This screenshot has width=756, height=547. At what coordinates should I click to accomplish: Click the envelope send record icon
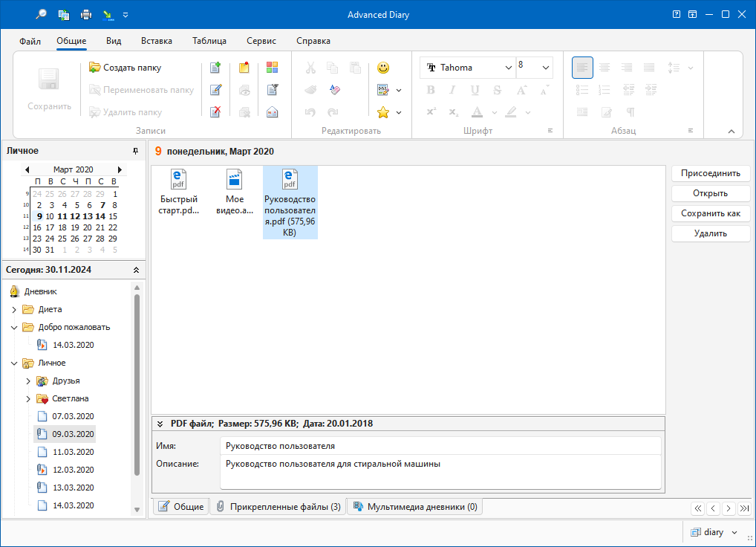(272, 112)
